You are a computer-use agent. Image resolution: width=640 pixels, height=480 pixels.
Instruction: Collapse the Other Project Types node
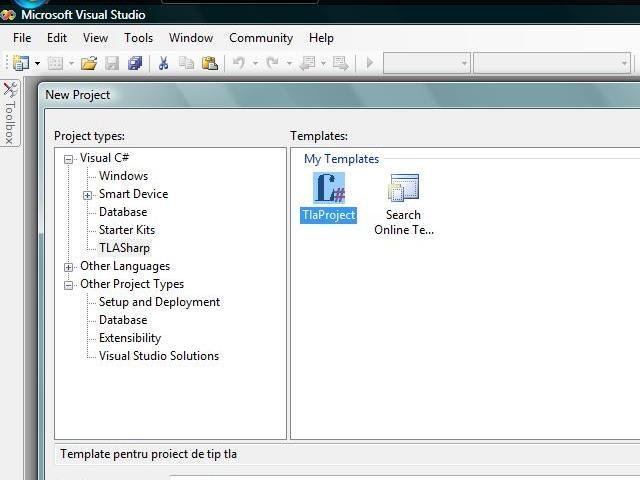69,285
